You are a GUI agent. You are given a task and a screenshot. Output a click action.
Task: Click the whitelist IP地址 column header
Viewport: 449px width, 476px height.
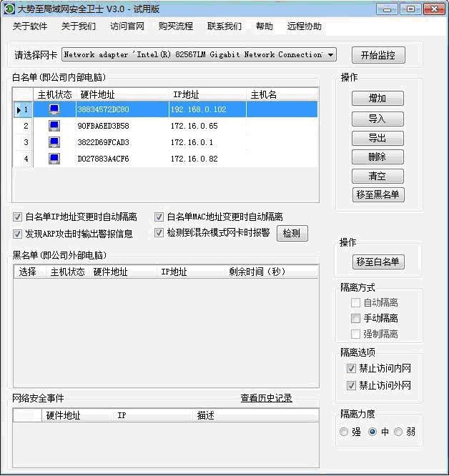tap(207, 95)
